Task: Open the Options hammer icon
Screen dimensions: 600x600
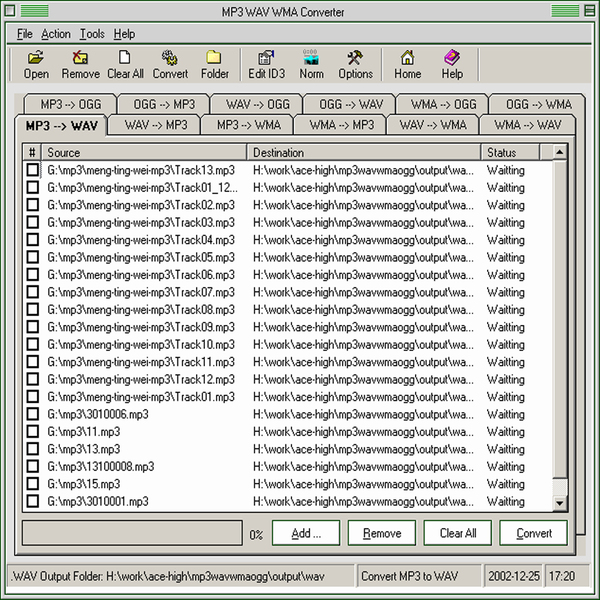Action: [x=355, y=64]
